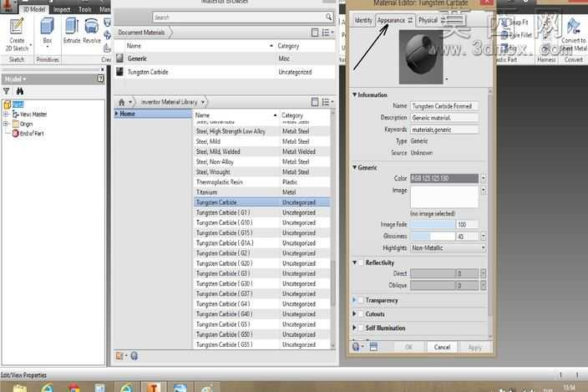Image resolution: width=588 pixels, height=392 pixels.
Task: Click the binoculars find icon in Model browser
Action: pyautogui.click(x=19, y=91)
